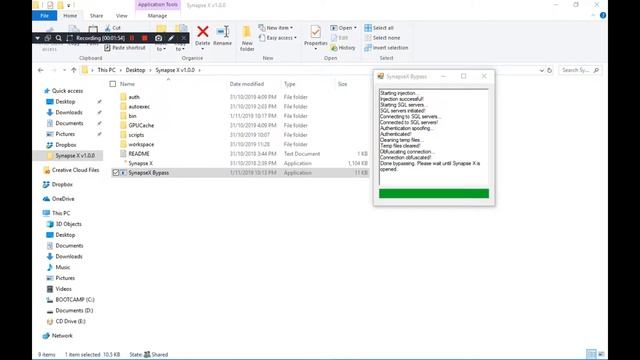
Task: Switch to the Manage ribbon tab
Action: (157, 16)
